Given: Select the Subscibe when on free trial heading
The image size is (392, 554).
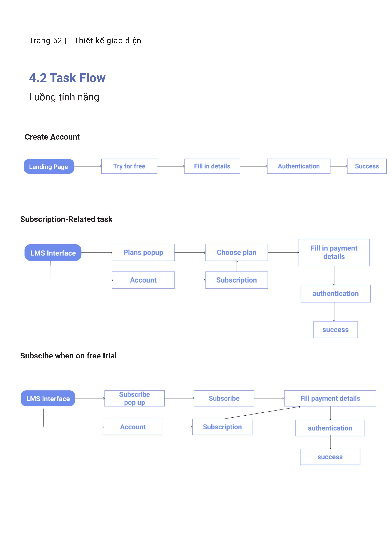Looking at the screenshot, I should click(68, 356).
